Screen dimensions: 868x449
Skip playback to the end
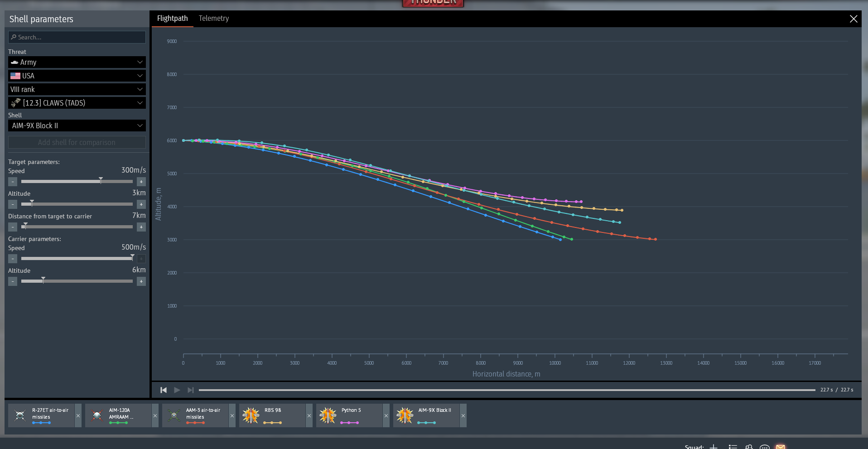tap(191, 390)
